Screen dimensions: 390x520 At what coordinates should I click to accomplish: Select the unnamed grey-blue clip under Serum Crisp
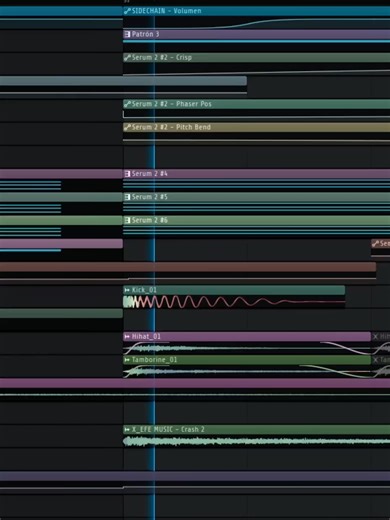tap(123, 81)
